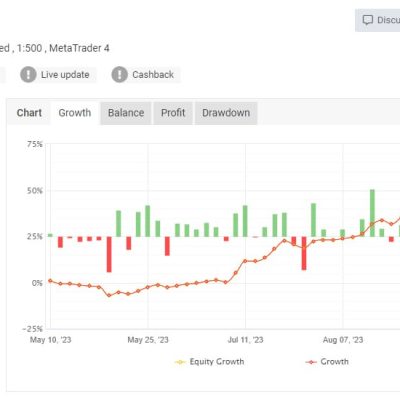Click the Live update label
400x400 pixels.
click(x=65, y=75)
